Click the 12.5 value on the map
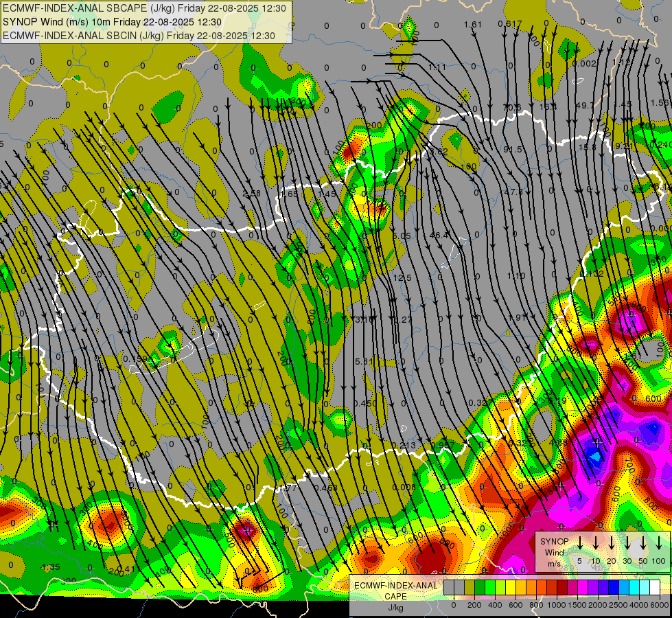Screen dimensions: 672x618 pos(402,277)
